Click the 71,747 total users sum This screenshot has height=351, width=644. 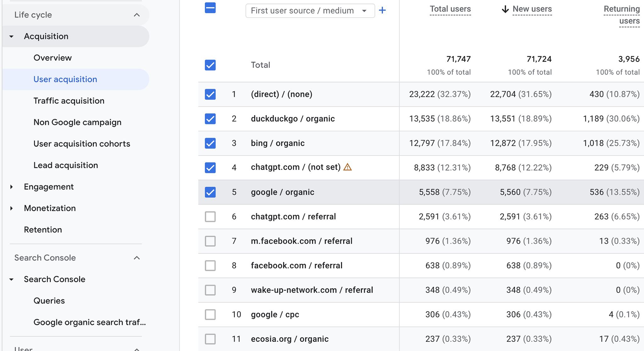click(458, 59)
